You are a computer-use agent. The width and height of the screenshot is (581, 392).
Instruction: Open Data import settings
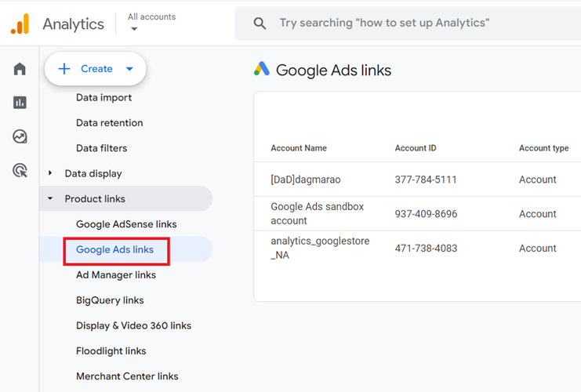click(x=103, y=97)
